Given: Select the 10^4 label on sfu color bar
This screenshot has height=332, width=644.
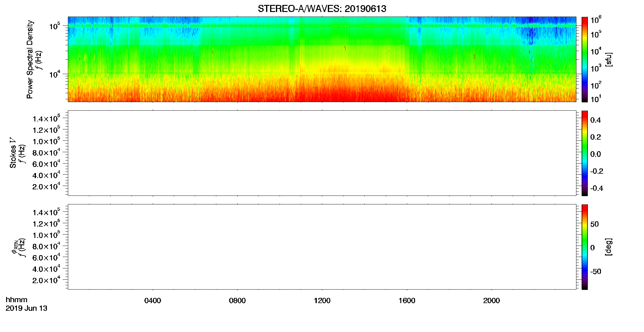Looking at the screenshot, I should tap(596, 51).
